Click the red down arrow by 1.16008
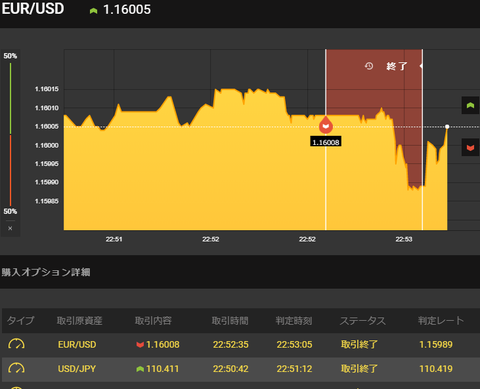 pos(140,345)
